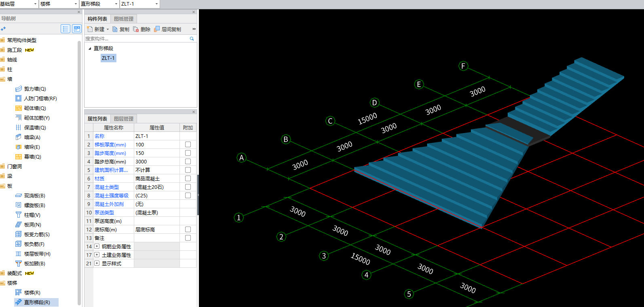Open the 轴线 category
The width and height of the screenshot is (644, 307).
pyautogui.click(x=12, y=59)
